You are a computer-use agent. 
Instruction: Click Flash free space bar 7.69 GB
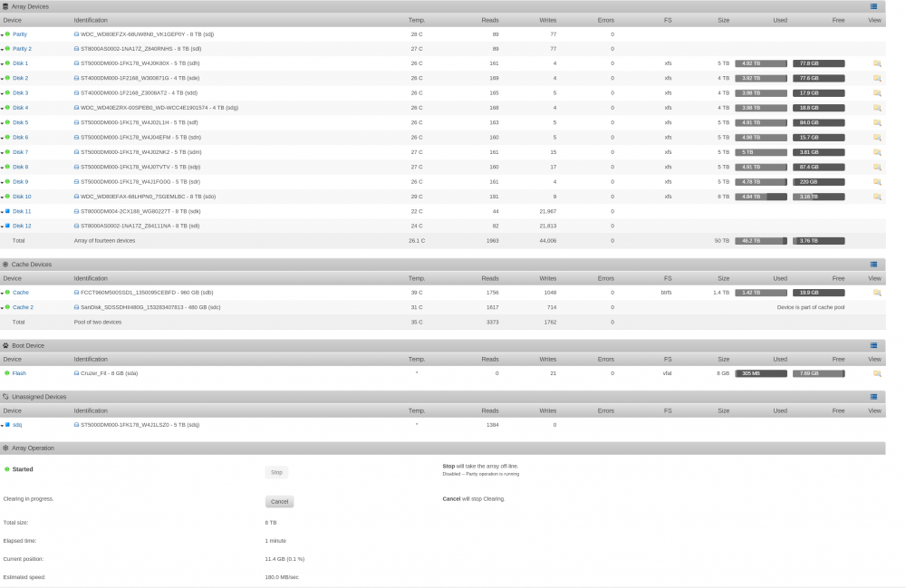pyautogui.click(x=819, y=373)
